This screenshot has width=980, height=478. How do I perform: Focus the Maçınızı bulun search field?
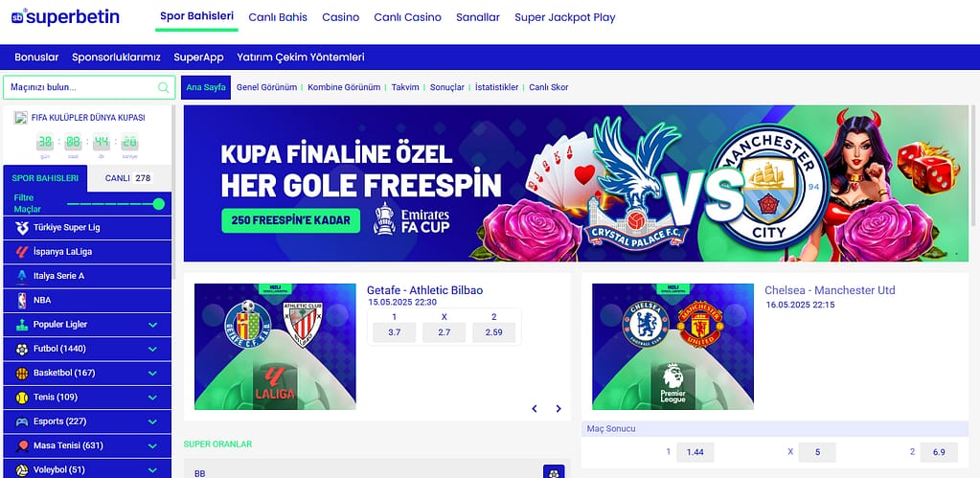tap(89, 87)
